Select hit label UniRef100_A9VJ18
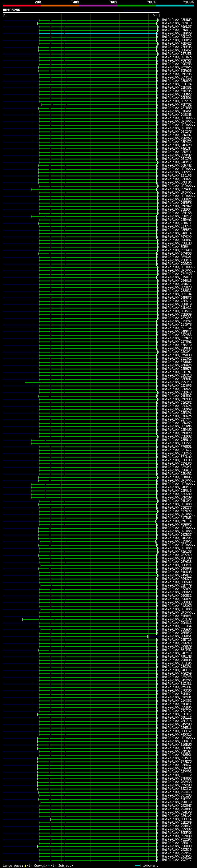Image resolution: width=197 pixels, height=868 pixels. pyautogui.click(x=176, y=382)
